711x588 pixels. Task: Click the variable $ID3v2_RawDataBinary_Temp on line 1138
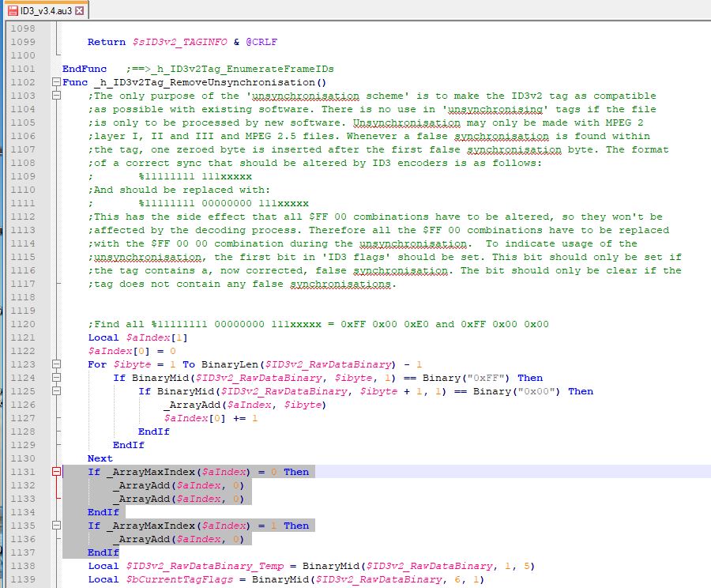click(x=205, y=566)
